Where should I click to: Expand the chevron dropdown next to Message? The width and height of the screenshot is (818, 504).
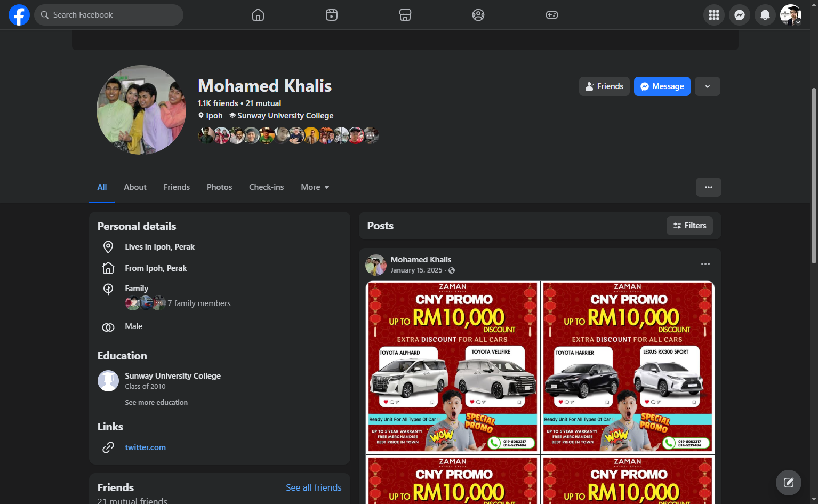tap(708, 86)
